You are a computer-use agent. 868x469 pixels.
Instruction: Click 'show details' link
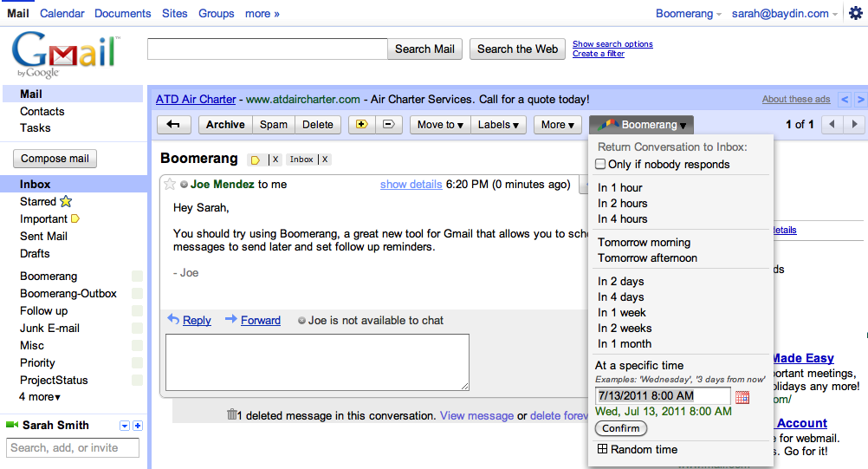tap(411, 185)
